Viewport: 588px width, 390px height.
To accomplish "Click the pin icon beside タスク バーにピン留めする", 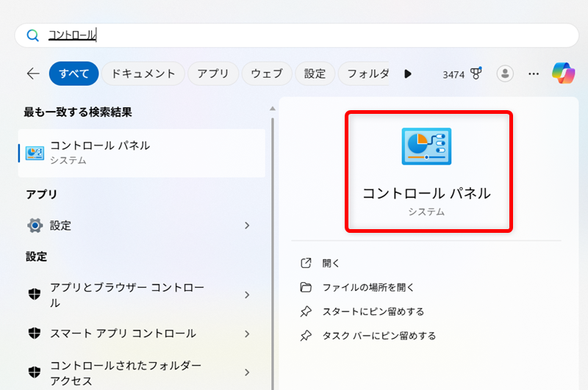I will [x=306, y=336].
